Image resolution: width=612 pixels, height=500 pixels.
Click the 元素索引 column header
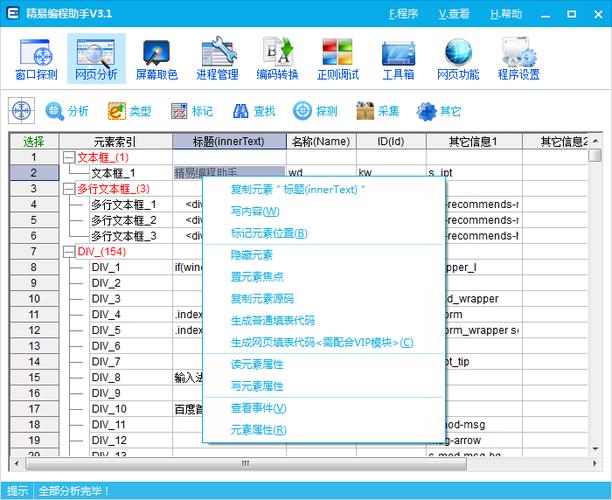116,141
